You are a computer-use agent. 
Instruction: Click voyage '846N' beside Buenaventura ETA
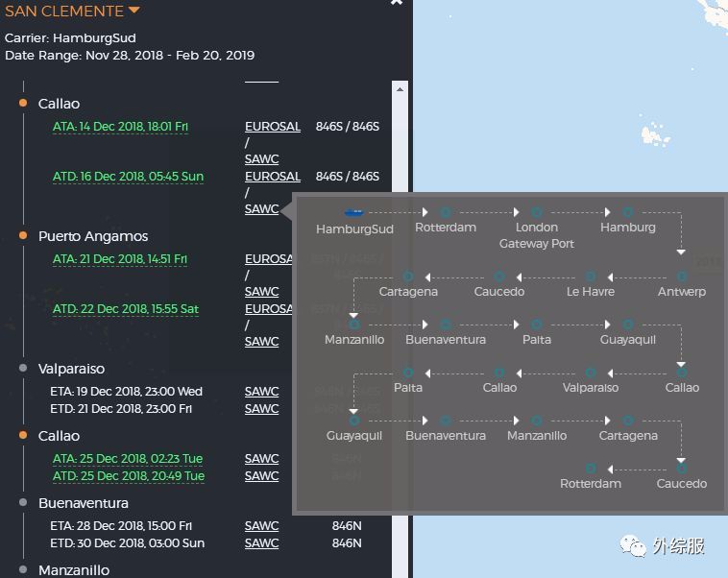pos(347,526)
